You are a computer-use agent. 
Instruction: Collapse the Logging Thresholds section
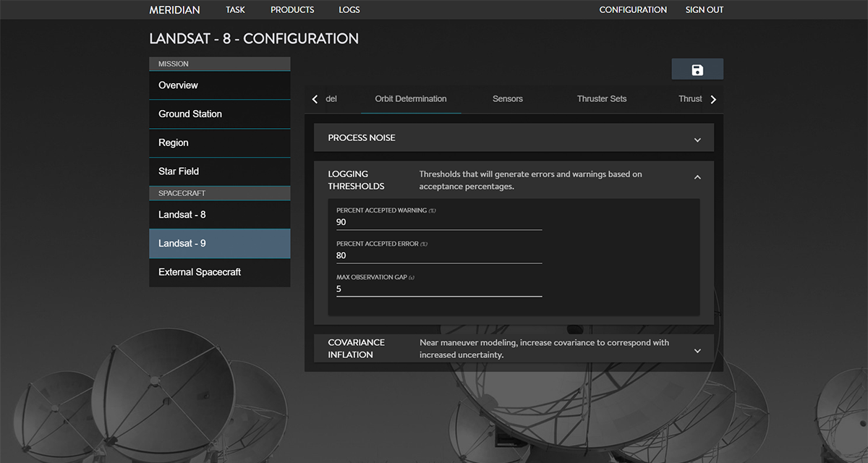(697, 177)
